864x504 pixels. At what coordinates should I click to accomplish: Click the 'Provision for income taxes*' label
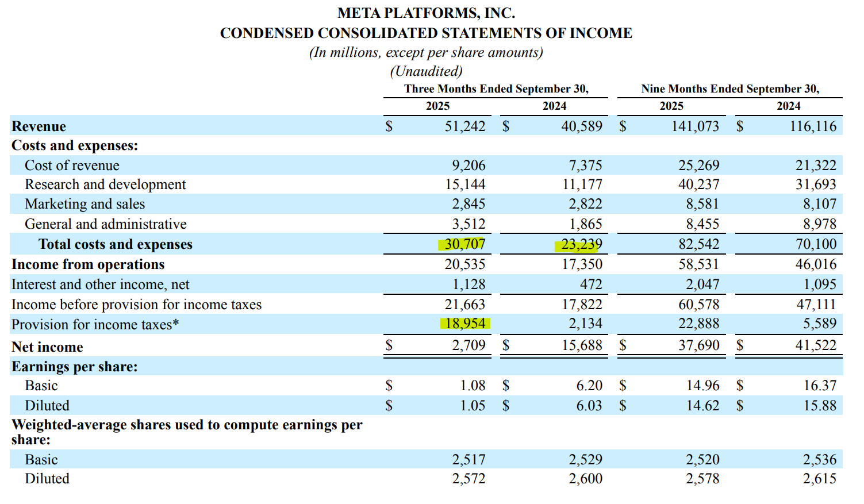point(95,325)
